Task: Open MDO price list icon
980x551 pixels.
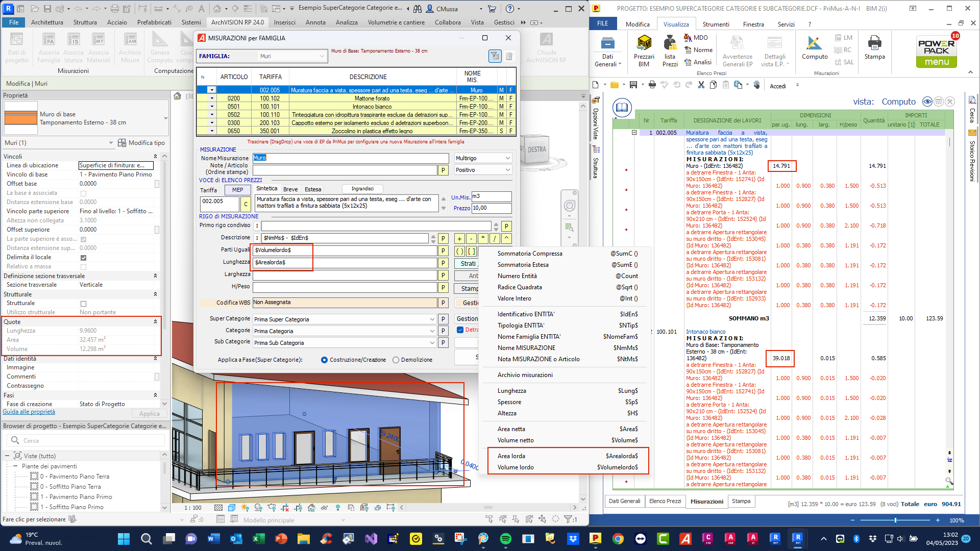Action: (696, 37)
